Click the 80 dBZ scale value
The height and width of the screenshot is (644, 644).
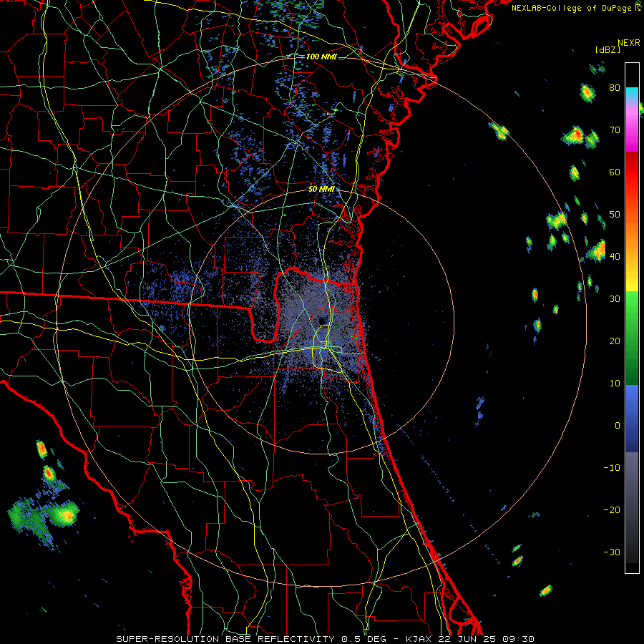(x=615, y=88)
